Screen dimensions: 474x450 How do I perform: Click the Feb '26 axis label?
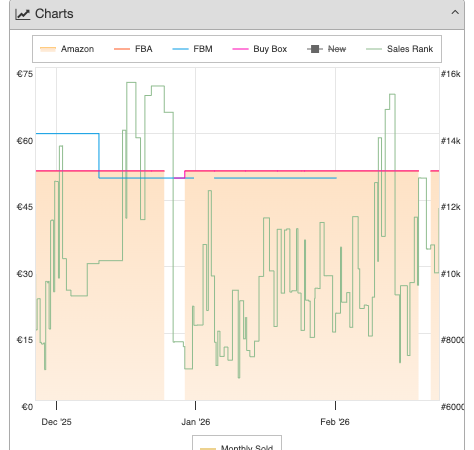coord(335,422)
